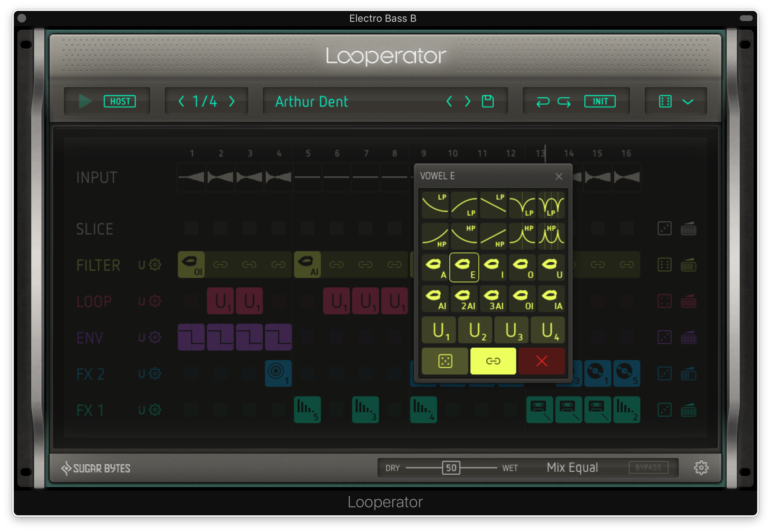Toggle the LOOP row U switch
This screenshot has width=771, height=532.
[x=142, y=301]
